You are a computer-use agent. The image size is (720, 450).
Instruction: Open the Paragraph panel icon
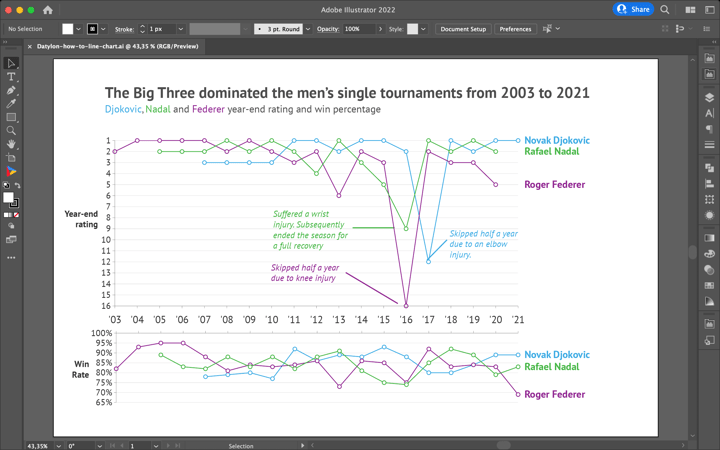point(709,129)
